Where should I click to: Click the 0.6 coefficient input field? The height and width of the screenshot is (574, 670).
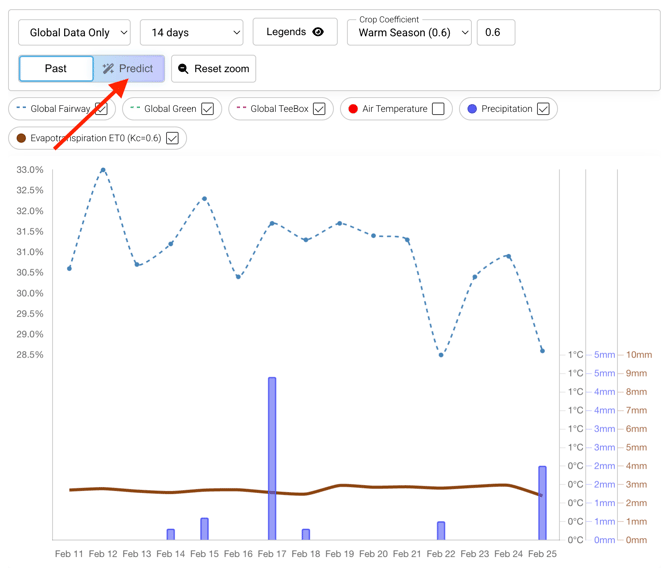(x=495, y=33)
